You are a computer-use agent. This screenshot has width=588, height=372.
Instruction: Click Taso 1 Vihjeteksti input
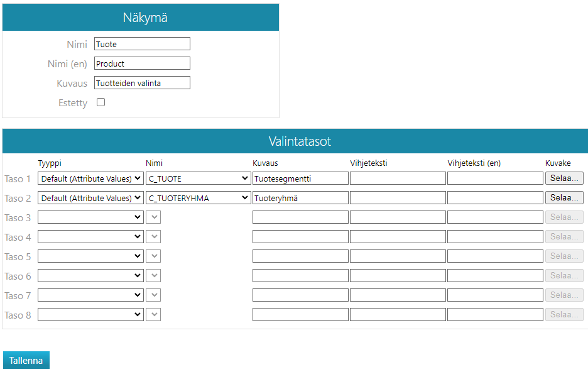[397, 178]
